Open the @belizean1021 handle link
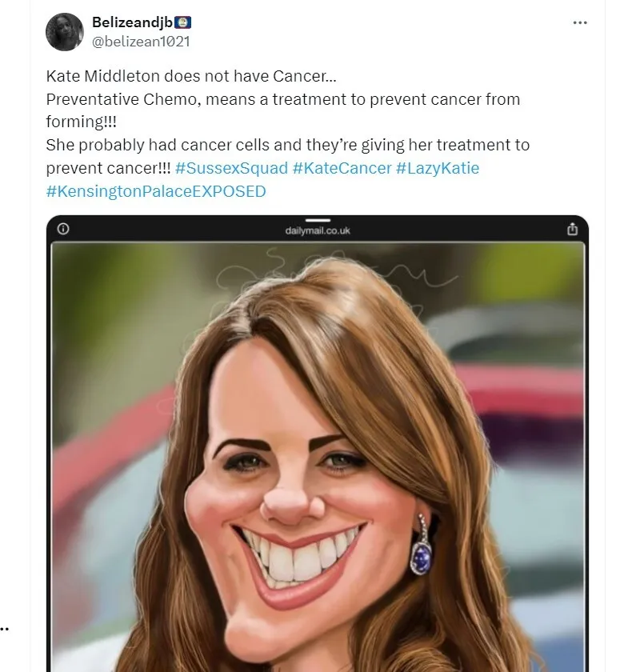 coord(141,42)
